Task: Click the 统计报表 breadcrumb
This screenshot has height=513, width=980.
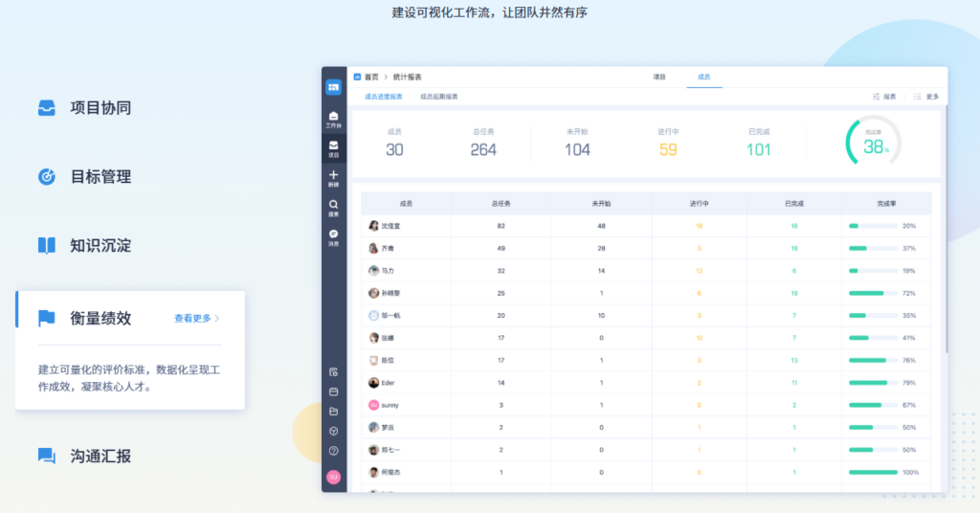Action: pos(408,77)
